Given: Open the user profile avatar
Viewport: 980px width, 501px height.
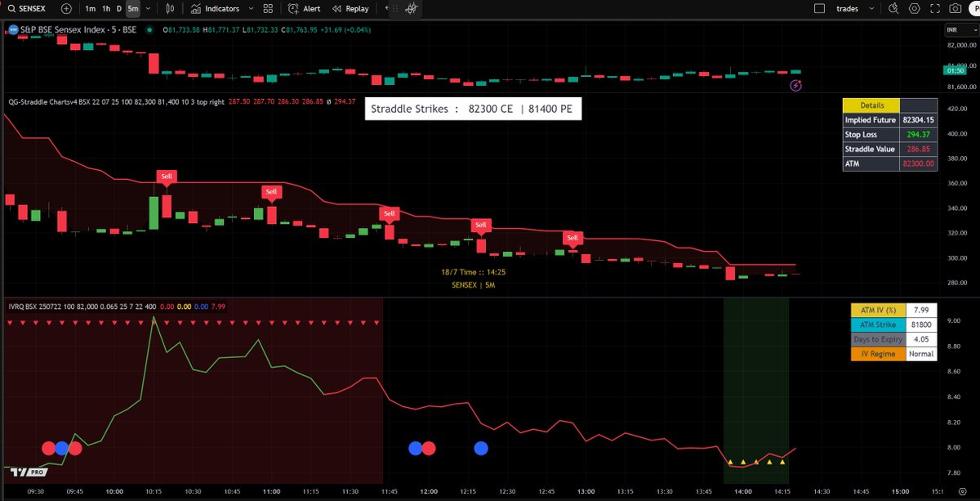Looking at the screenshot, I should coord(976,8).
